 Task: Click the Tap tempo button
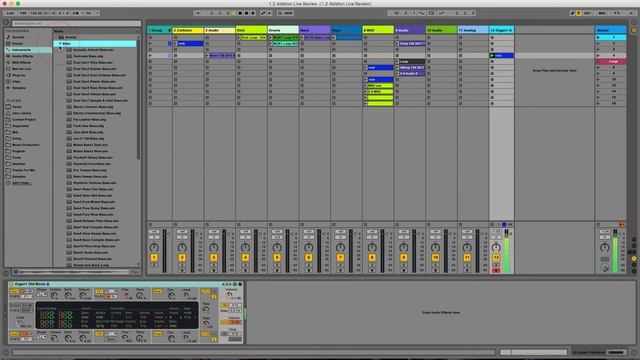[x=23, y=13]
